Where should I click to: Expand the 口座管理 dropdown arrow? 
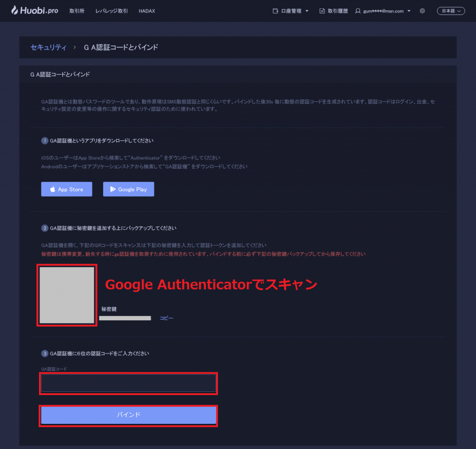307,11
